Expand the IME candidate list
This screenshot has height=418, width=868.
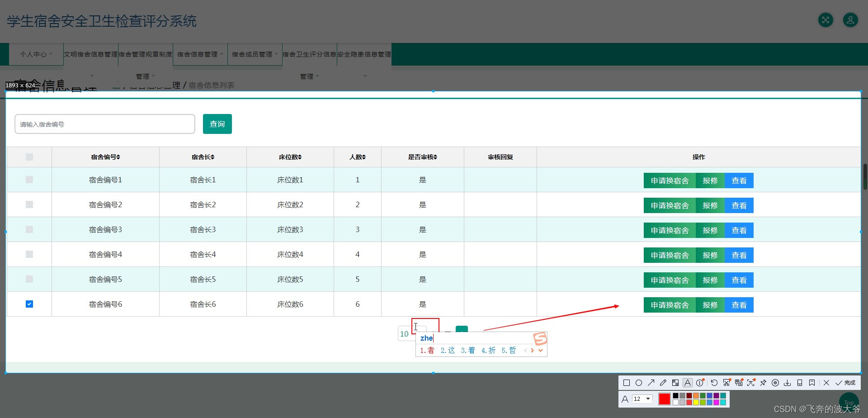point(540,350)
